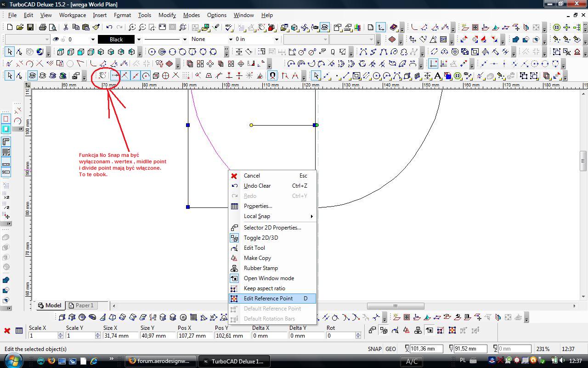This screenshot has width=588, height=368.
Task: Click the scissors Cut icon
Action: pyautogui.click(x=66, y=28)
